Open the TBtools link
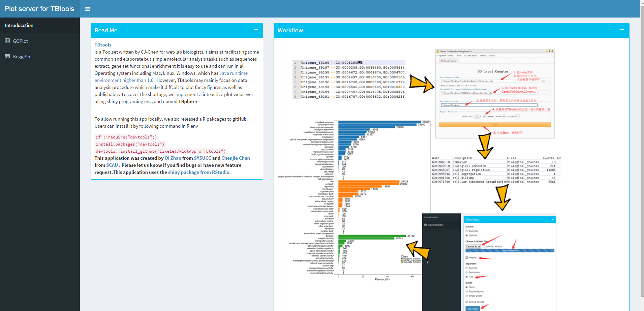Image resolution: width=644 pixels, height=311 pixels. tap(103, 45)
